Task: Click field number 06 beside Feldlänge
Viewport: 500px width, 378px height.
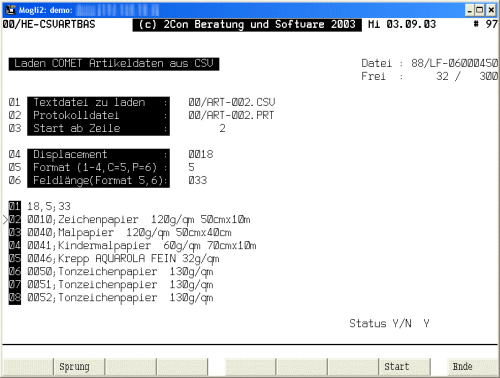Action: (15, 180)
